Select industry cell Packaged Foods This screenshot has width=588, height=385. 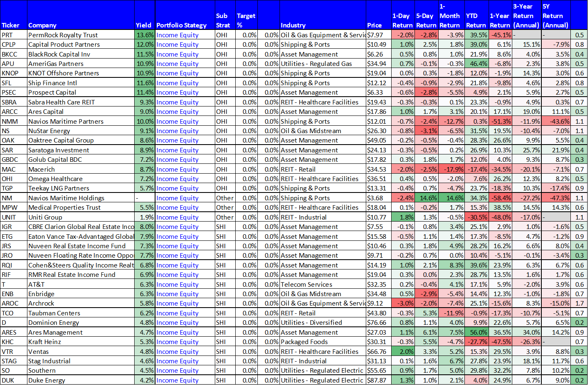point(323,342)
